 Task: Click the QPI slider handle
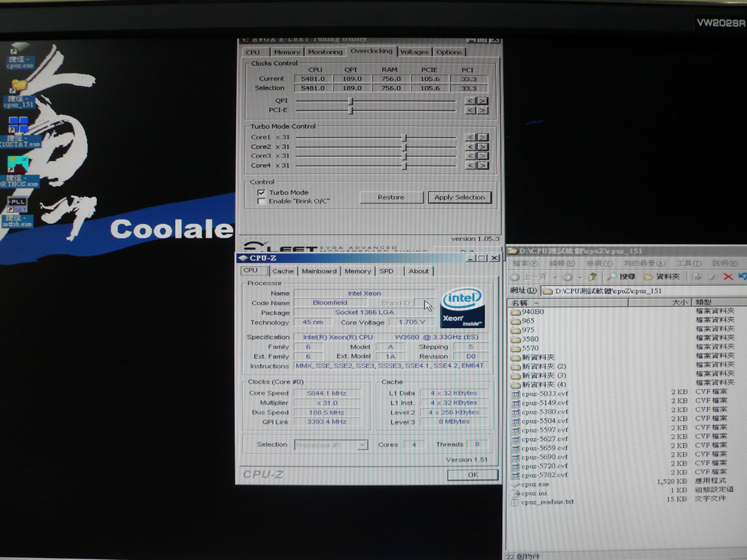click(351, 101)
